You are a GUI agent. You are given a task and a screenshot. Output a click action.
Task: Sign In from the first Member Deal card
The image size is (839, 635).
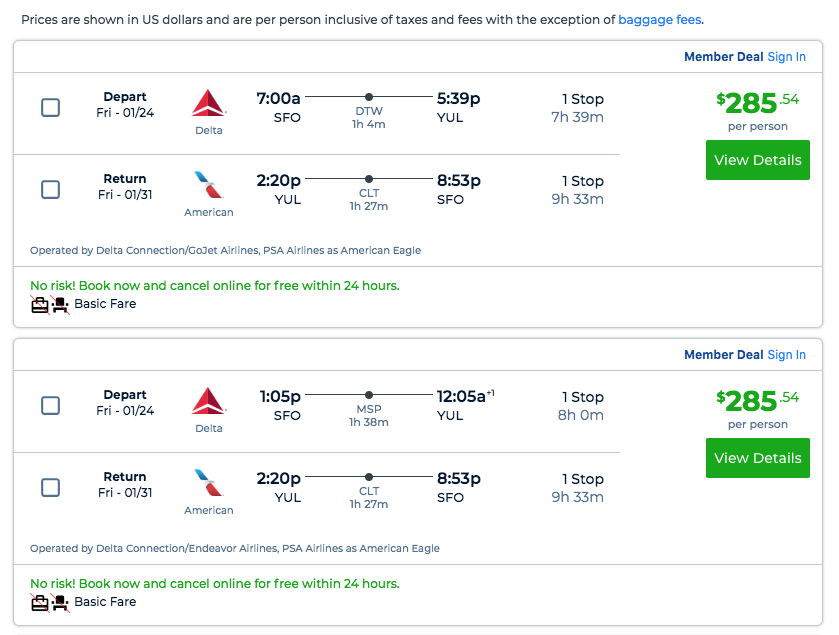click(x=786, y=57)
